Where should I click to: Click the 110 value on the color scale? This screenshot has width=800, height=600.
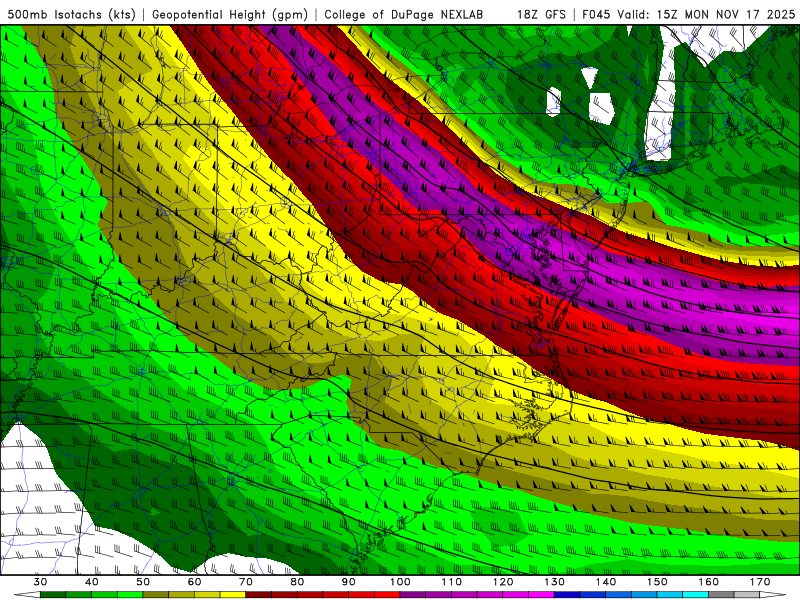coord(452,582)
